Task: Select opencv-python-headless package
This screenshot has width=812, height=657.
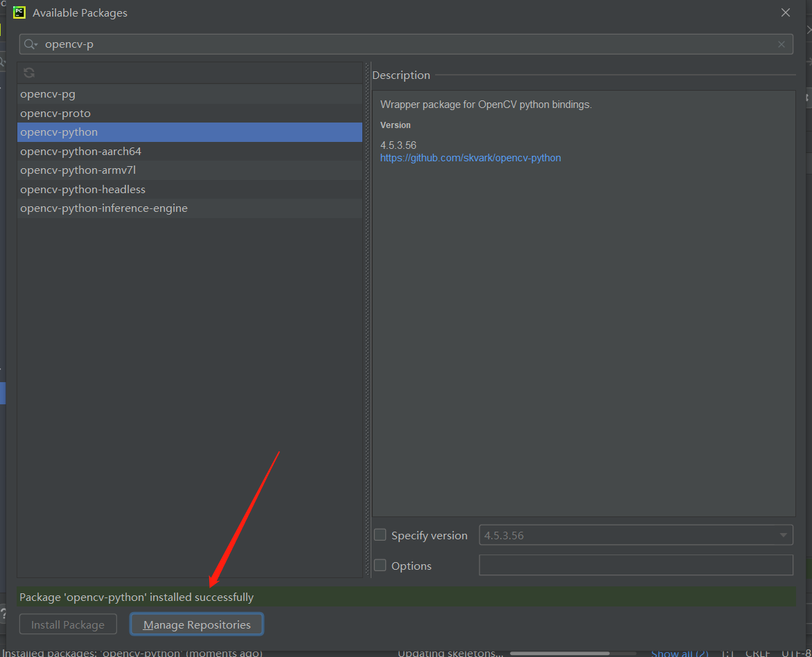Action: [x=190, y=189]
